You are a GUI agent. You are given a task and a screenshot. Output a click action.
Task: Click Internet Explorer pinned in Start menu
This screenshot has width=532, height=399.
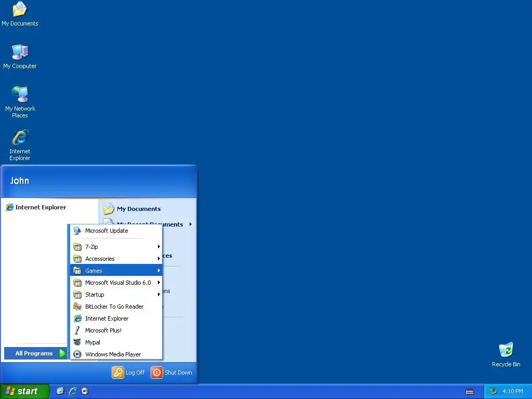[36, 207]
